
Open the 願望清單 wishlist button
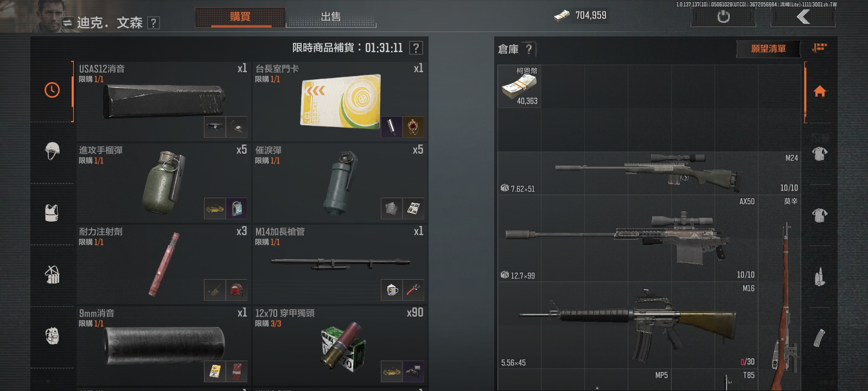coord(768,49)
